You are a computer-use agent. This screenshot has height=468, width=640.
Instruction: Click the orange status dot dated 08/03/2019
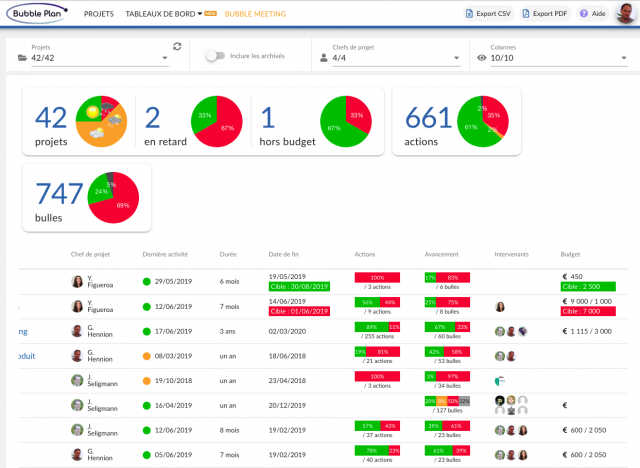(x=147, y=356)
